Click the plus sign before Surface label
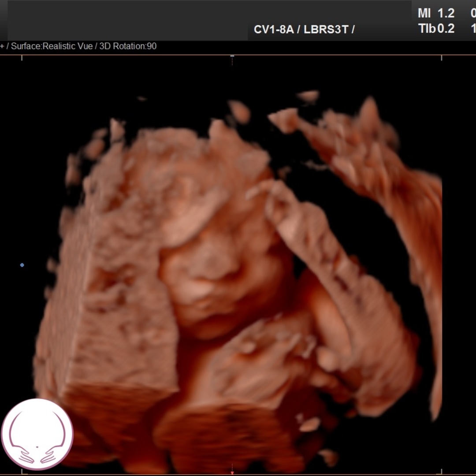 (x=2, y=46)
